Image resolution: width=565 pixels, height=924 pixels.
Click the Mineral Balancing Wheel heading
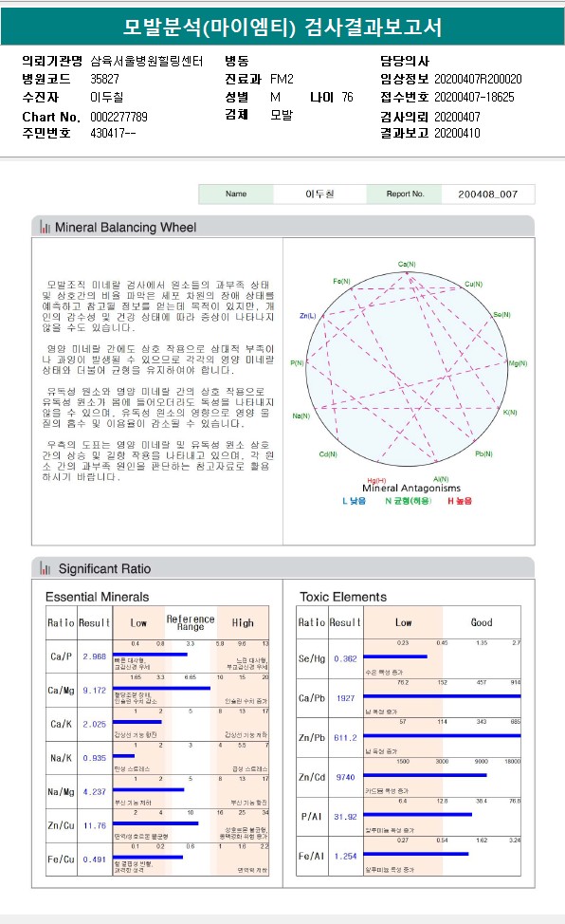click(x=125, y=227)
